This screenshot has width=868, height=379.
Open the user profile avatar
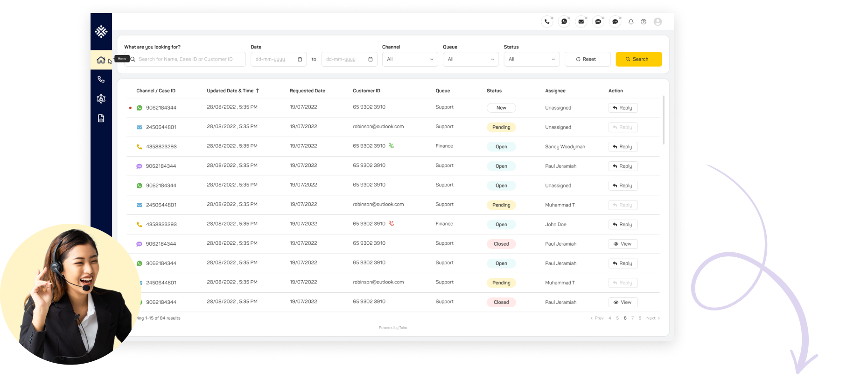point(658,21)
